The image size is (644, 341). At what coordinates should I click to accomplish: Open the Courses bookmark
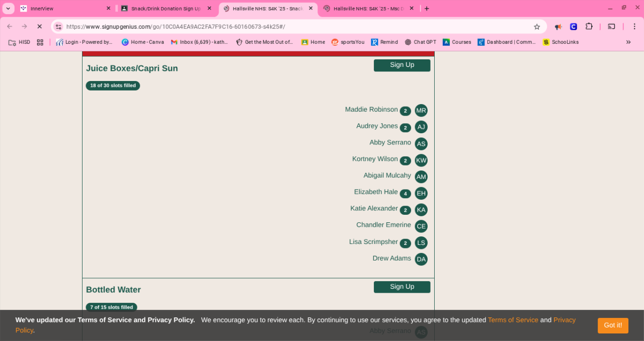[x=457, y=42]
